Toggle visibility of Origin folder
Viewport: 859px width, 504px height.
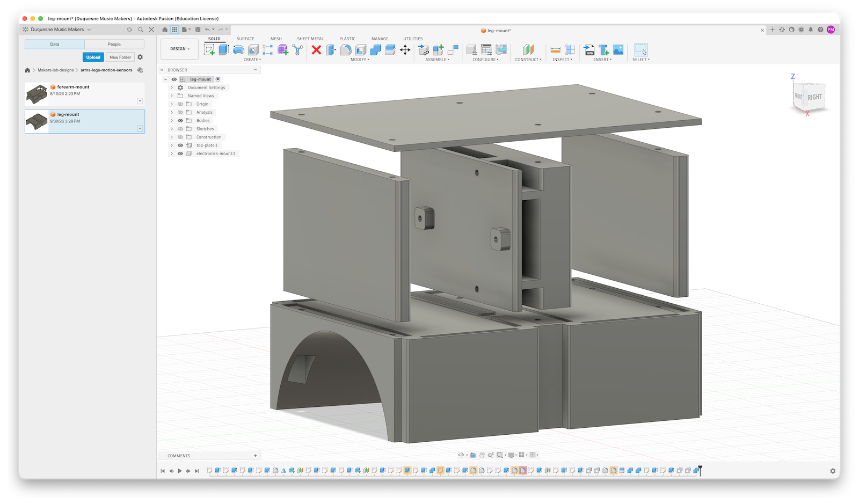pyautogui.click(x=180, y=104)
